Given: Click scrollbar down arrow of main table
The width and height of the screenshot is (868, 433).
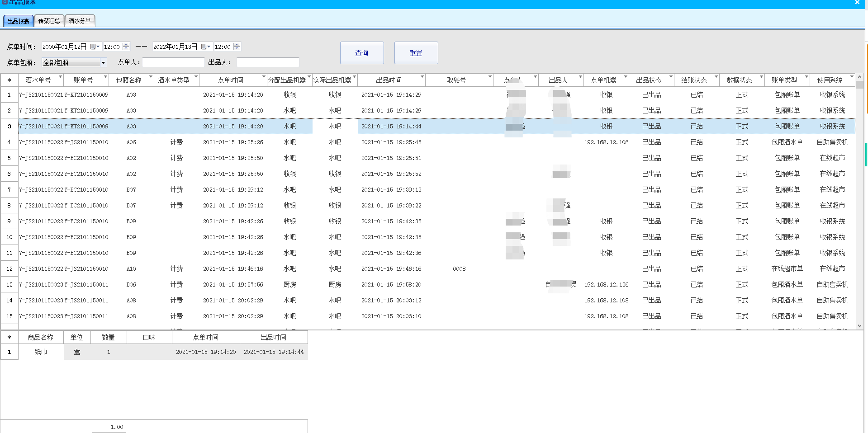Looking at the screenshot, I should point(859,325).
